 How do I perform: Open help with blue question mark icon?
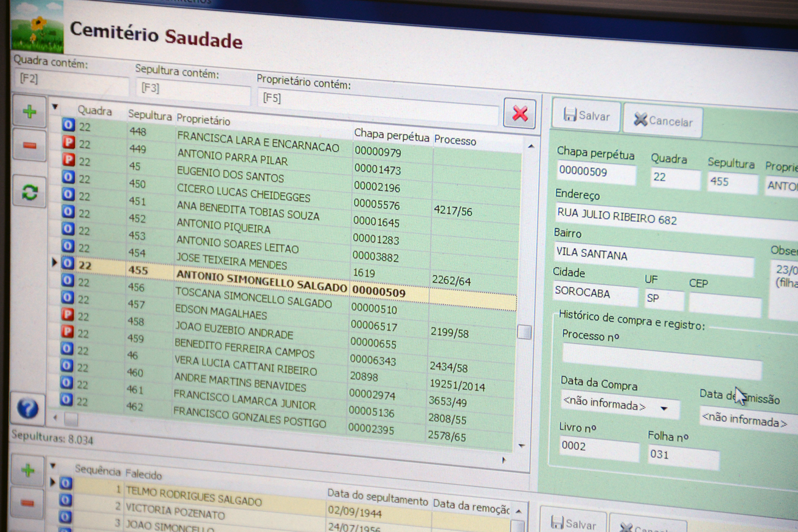[27, 409]
